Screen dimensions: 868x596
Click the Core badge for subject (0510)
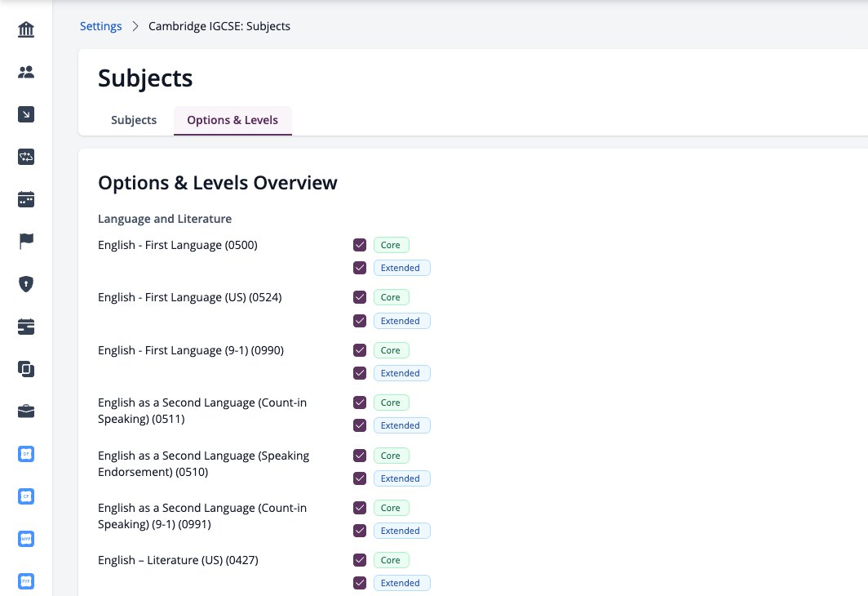[x=391, y=456]
